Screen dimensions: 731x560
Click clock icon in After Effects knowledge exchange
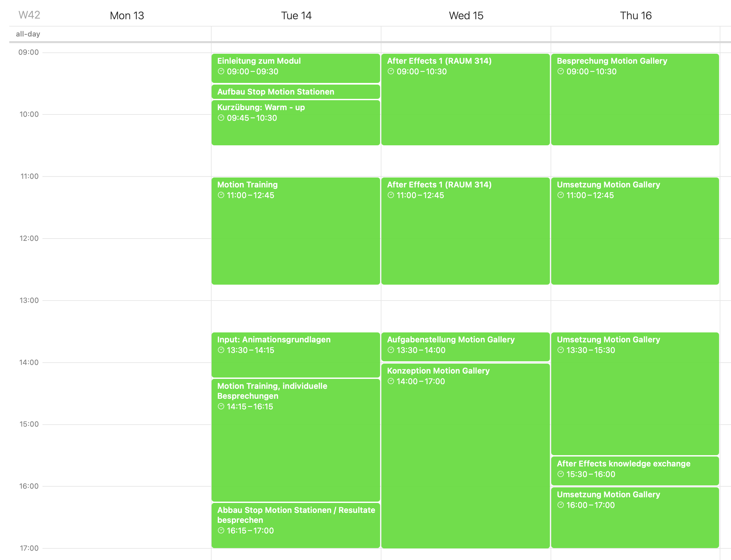point(561,474)
